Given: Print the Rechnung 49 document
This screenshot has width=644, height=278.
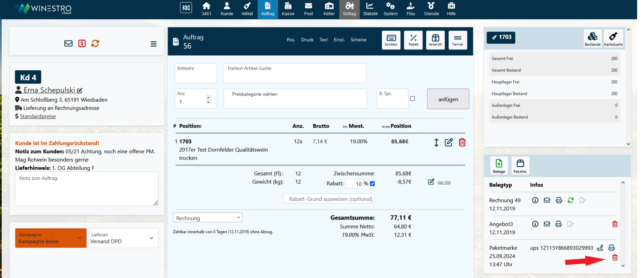Looking at the screenshot, I should 559,200.
